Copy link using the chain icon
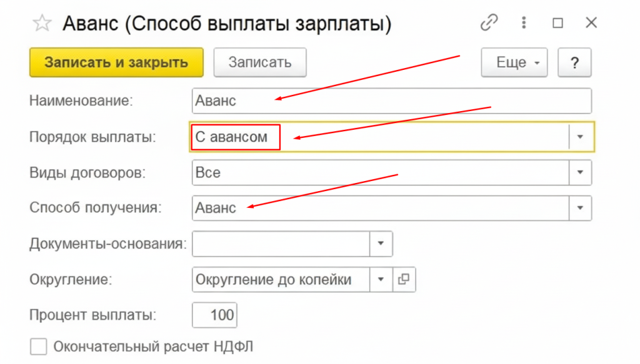The height and width of the screenshot is (364, 640). [x=489, y=22]
